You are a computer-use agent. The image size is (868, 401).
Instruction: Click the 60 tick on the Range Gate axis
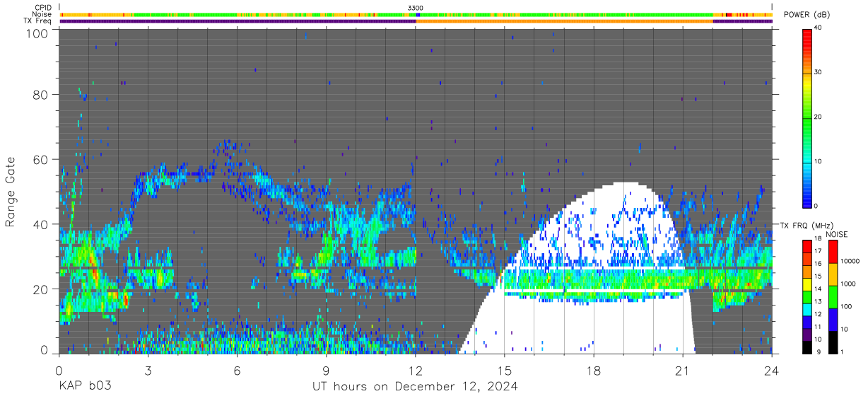tap(42, 160)
